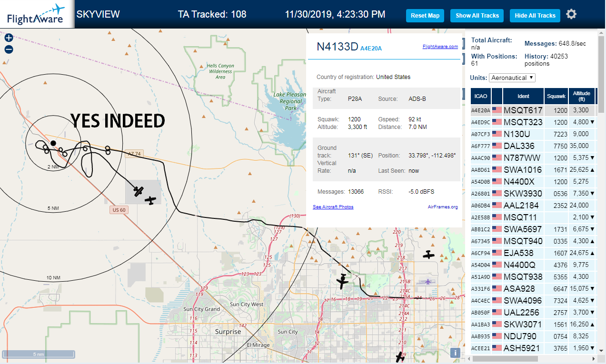Click the horizontal scrollbar right arrow
606x364 pixels.
point(593,358)
